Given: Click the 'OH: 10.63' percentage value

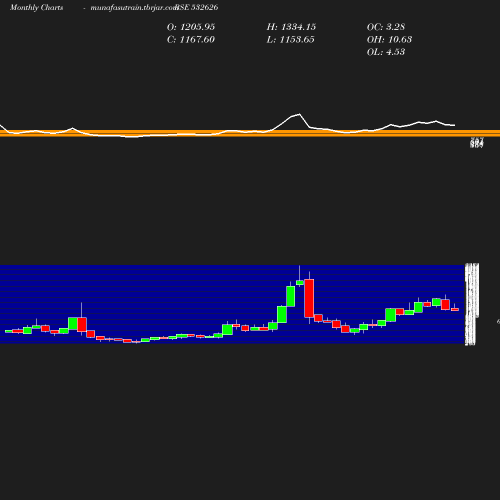Looking at the screenshot, I should (x=389, y=40).
